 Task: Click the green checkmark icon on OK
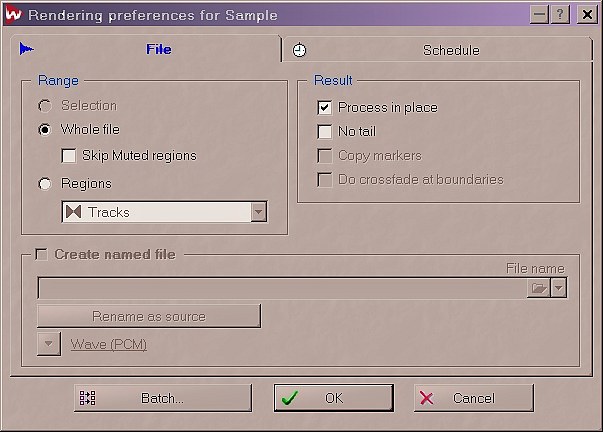tap(290, 398)
